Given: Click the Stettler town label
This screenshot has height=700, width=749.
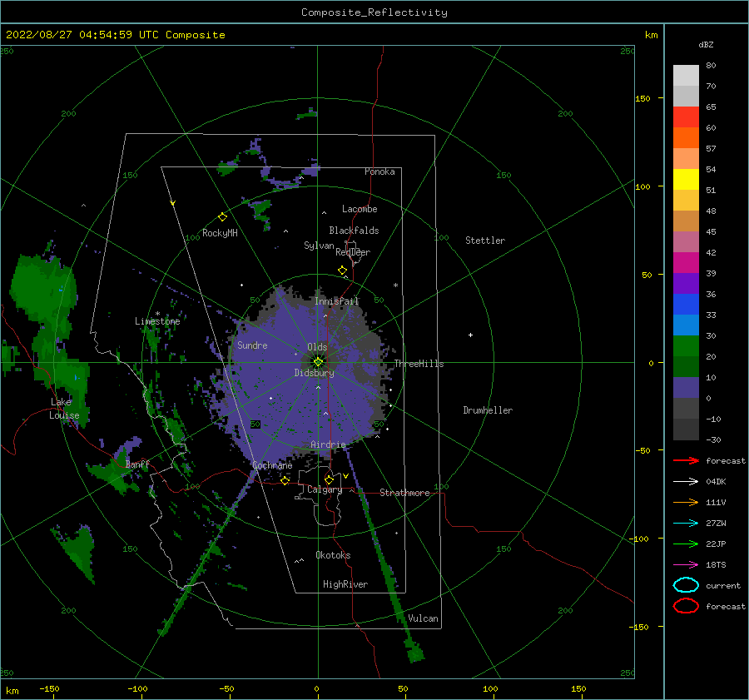Looking at the screenshot, I should [x=485, y=241].
